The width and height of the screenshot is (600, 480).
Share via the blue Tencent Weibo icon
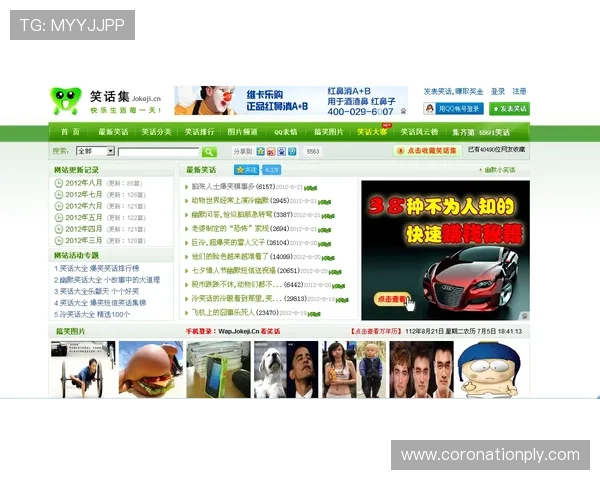click(x=292, y=152)
